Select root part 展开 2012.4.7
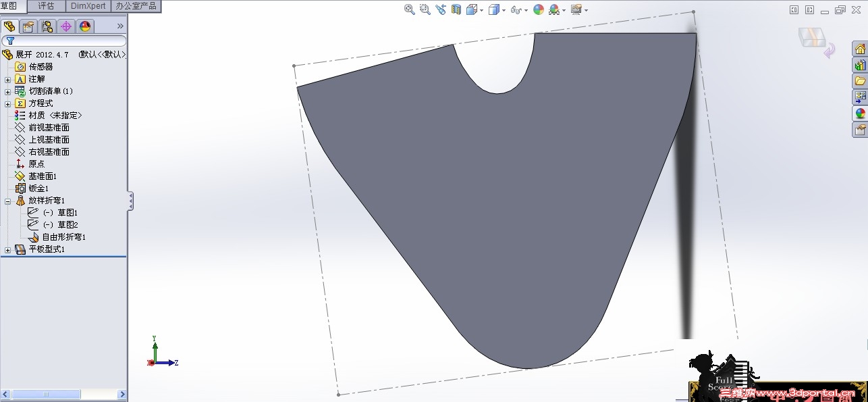868x402 pixels. [42, 54]
